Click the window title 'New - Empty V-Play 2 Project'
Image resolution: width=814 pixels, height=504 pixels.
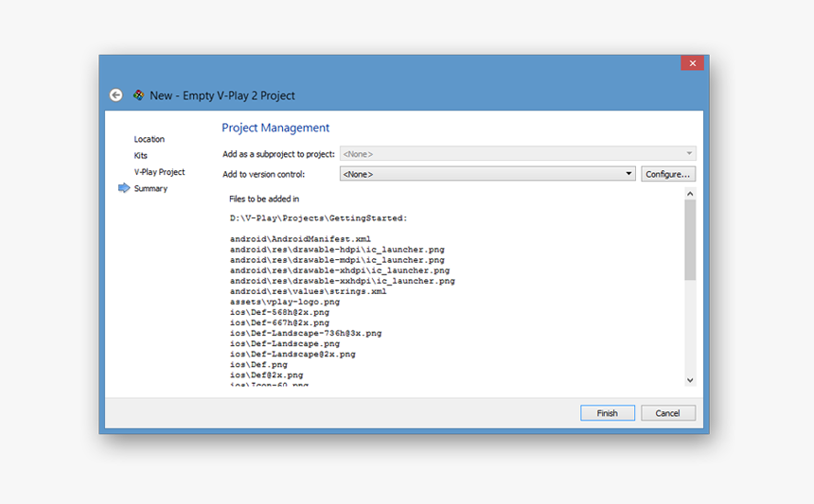coord(222,96)
